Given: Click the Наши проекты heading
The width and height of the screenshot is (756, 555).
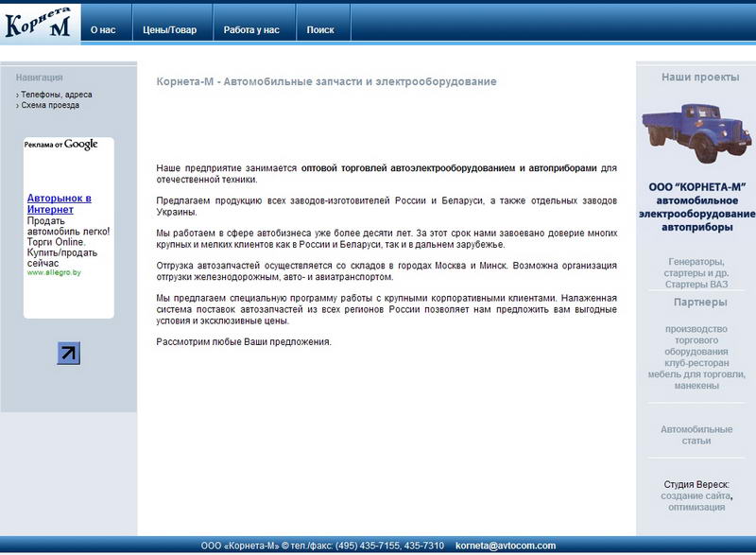Looking at the screenshot, I should click(700, 78).
